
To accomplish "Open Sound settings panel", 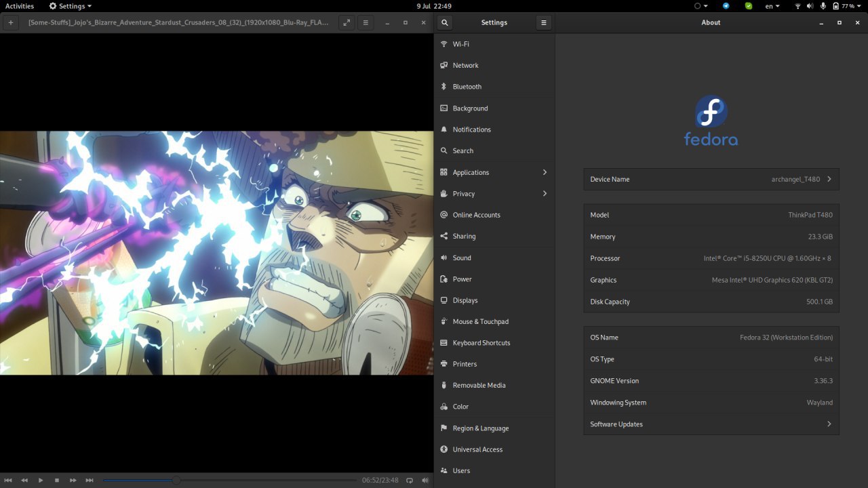I will tap(494, 258).
